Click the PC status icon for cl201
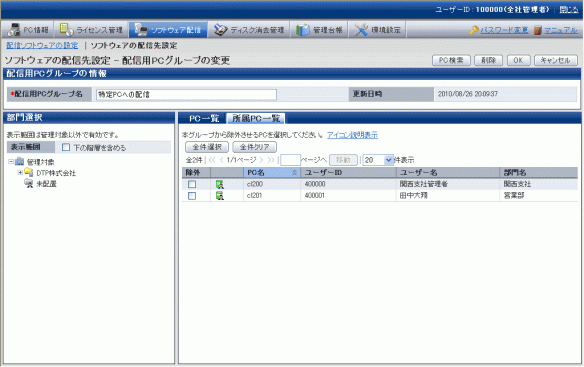 coord(220,195)
